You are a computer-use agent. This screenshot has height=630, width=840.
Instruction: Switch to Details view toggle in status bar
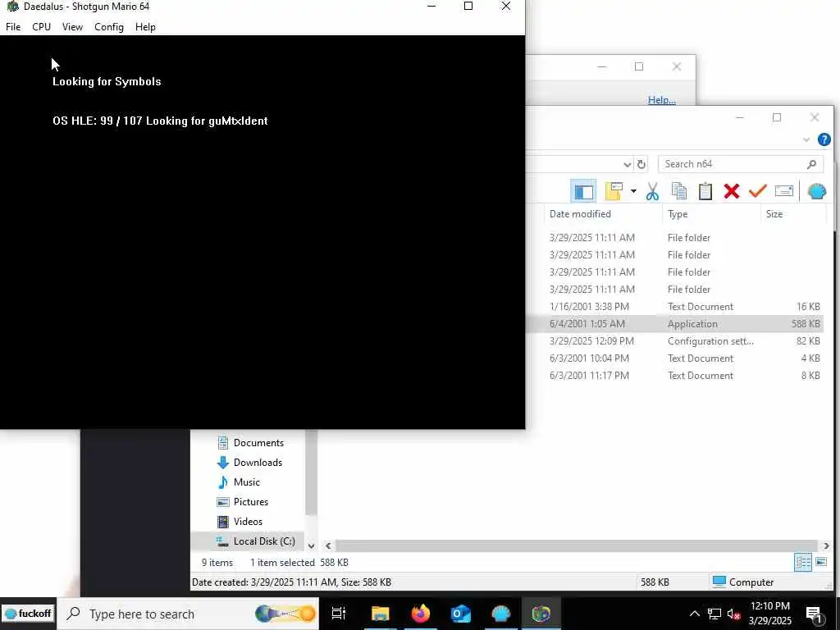[802, 562]
